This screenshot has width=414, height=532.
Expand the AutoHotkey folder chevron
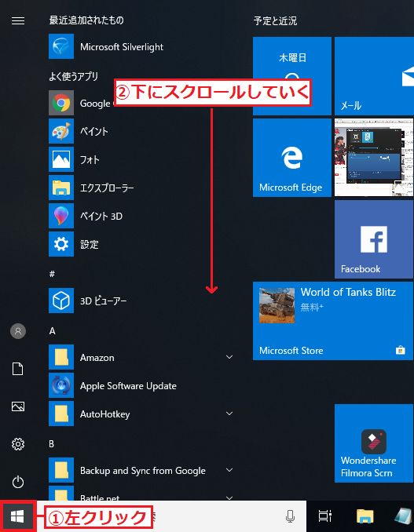(229, 414)
